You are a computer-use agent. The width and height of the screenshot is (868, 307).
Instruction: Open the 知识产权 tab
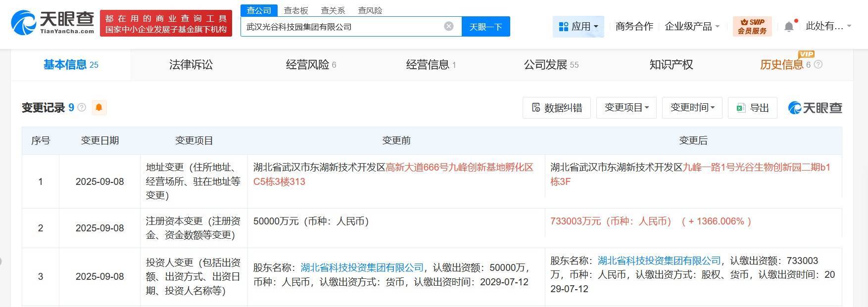click(671, 65)
